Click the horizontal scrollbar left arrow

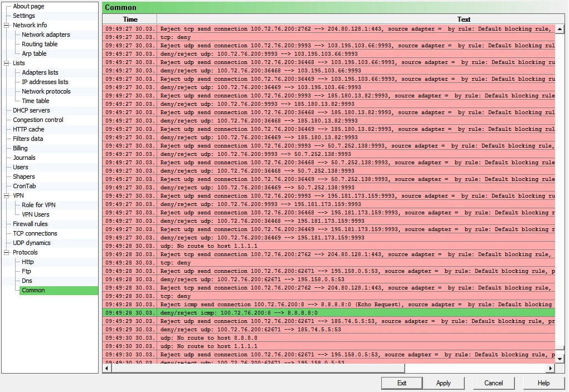[106, 368]
